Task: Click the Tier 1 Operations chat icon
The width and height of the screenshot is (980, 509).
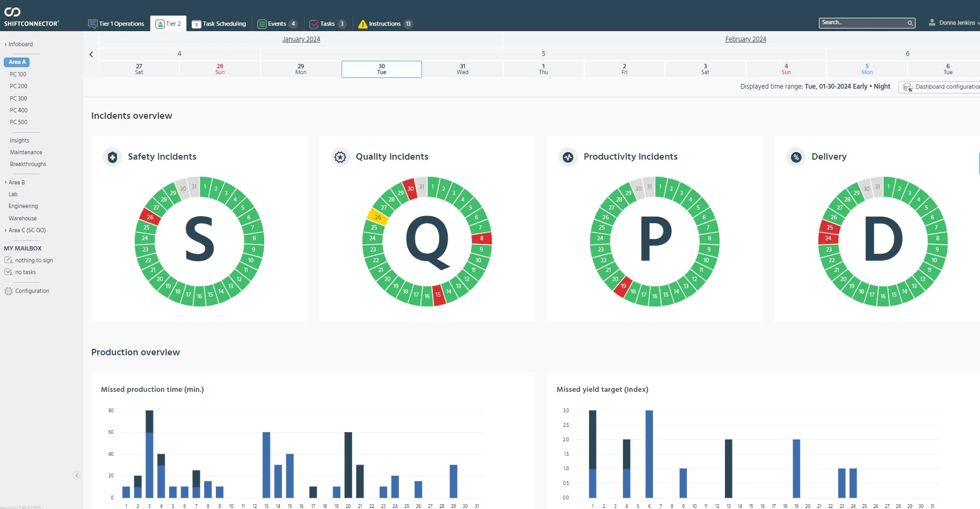Action: 93,24
